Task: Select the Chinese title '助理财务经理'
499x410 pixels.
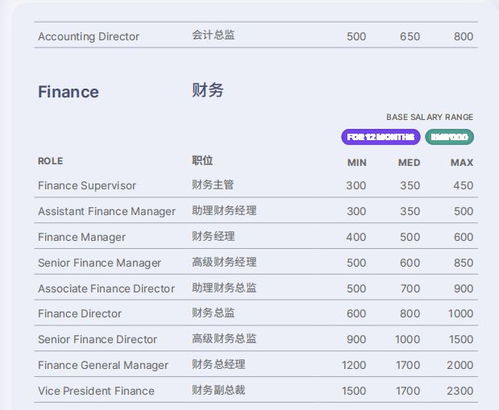Action: (x=224, y=210)
